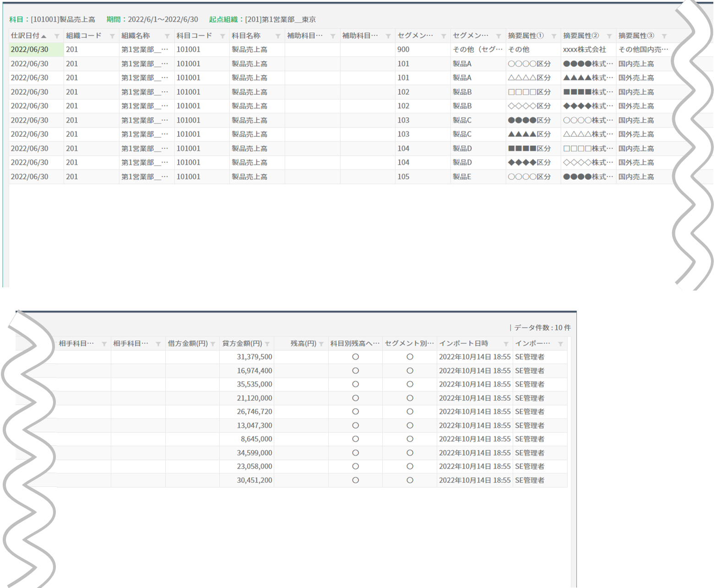Viewport: 717px width, 588px height.
Task: Select 科目別残高 circle in the 31,379,500 row
Action: pos(355,357)
